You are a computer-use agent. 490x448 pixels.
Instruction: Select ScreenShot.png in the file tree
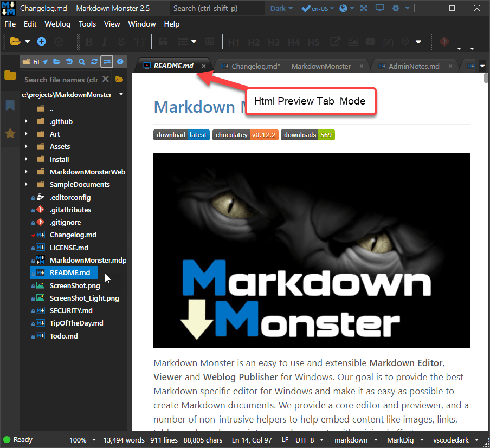75,285
